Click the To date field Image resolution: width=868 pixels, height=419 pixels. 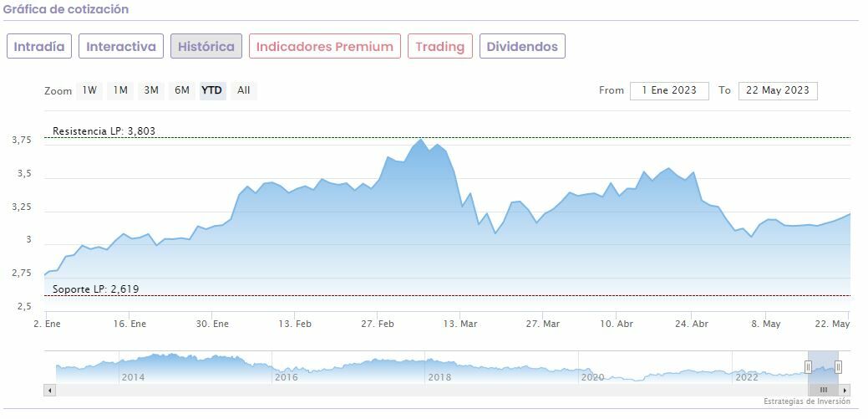tap(777, 90)
